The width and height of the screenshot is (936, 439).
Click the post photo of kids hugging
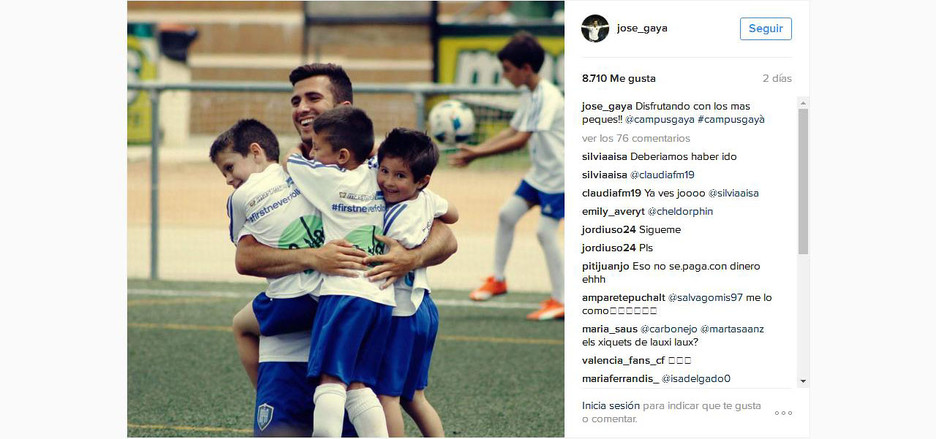pyautogui.click(x=346, y=219)
